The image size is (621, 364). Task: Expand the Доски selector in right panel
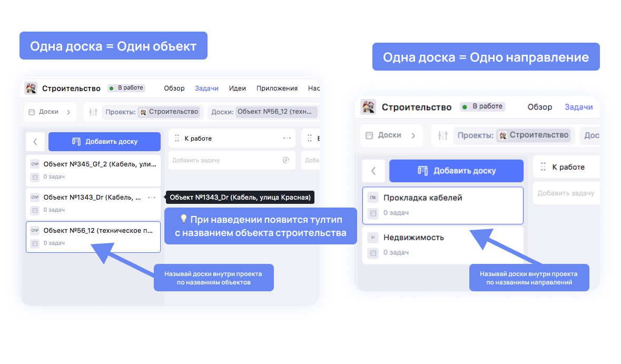click(x=391, y=135)
